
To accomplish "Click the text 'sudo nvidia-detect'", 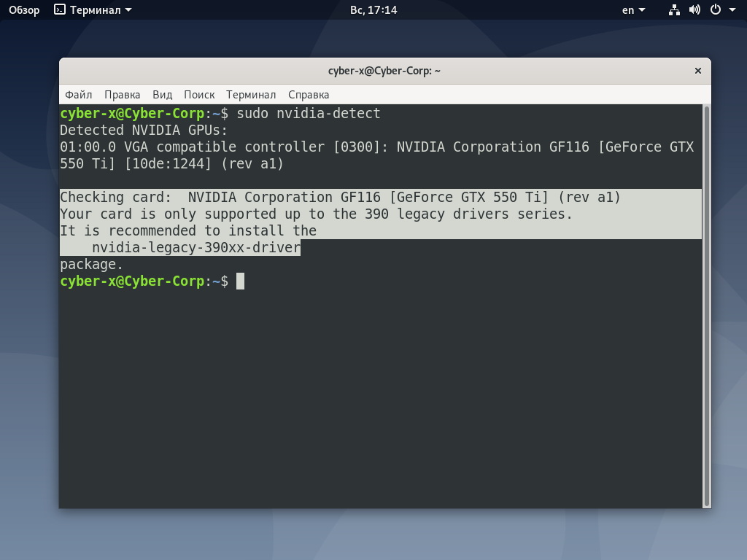I will pyautogui.click(x=309, y=113).
